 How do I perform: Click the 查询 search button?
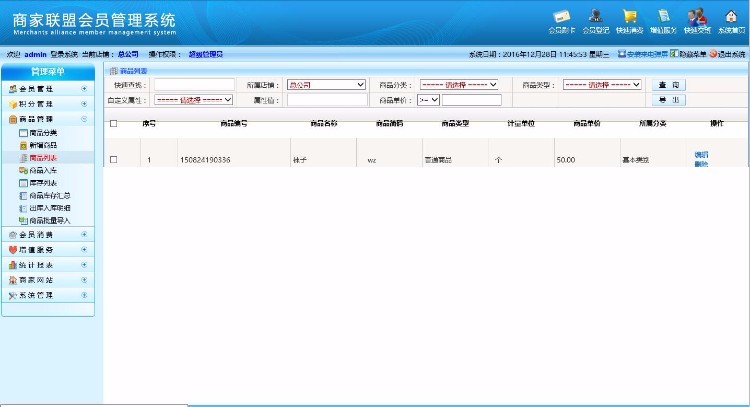[669, 85]
